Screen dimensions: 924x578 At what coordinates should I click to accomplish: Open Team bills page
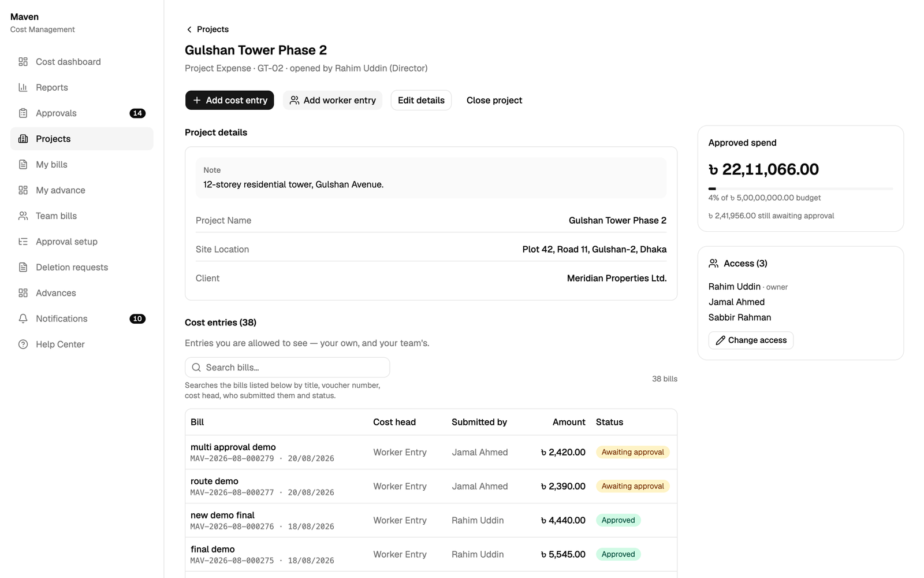[82, 216]
